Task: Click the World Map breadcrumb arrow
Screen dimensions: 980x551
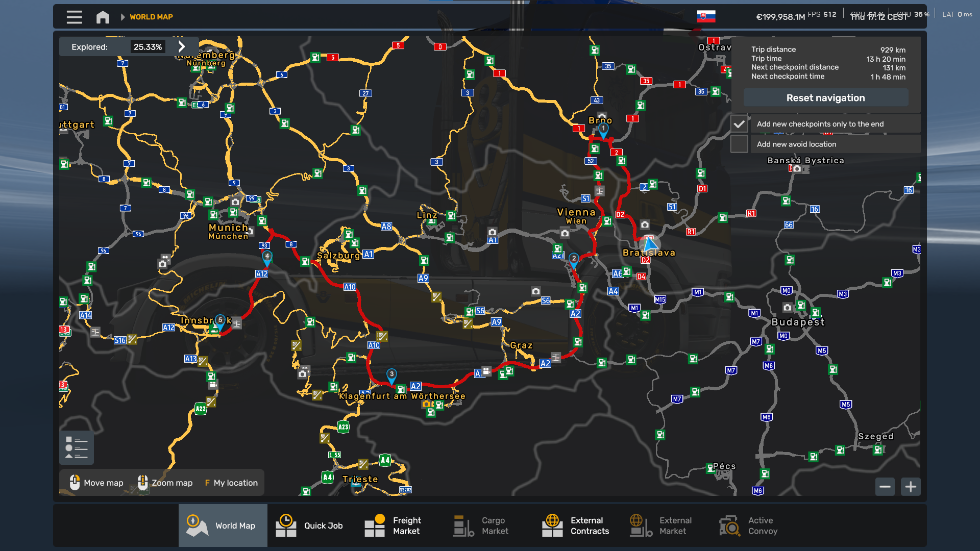Action: (x=122, y=17)
